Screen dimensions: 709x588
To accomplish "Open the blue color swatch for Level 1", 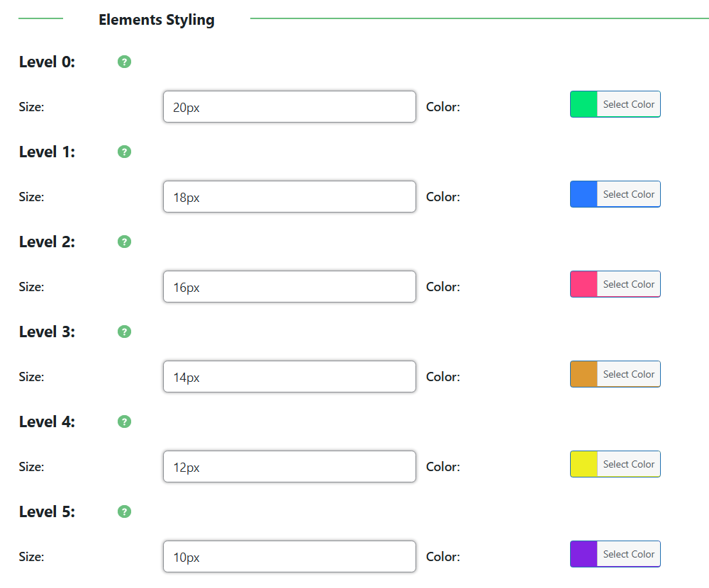I will coord(584,194).
